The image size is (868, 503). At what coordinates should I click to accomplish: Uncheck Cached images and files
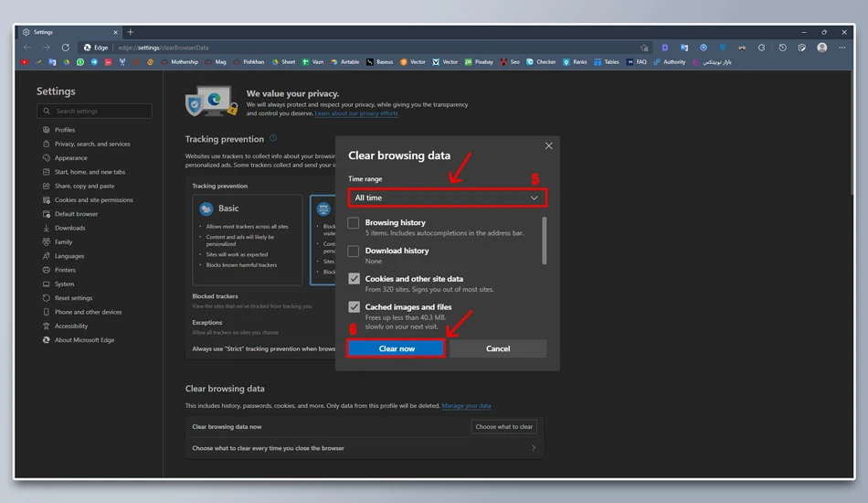[x=354, y=306]
